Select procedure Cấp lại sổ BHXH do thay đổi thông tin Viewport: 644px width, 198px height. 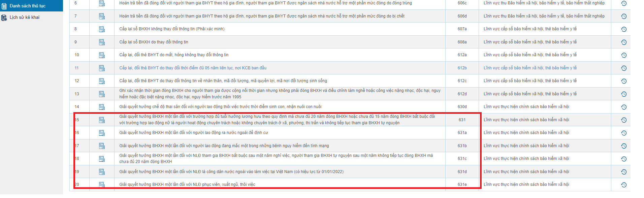pyautogui.click(x=154, y=42)
